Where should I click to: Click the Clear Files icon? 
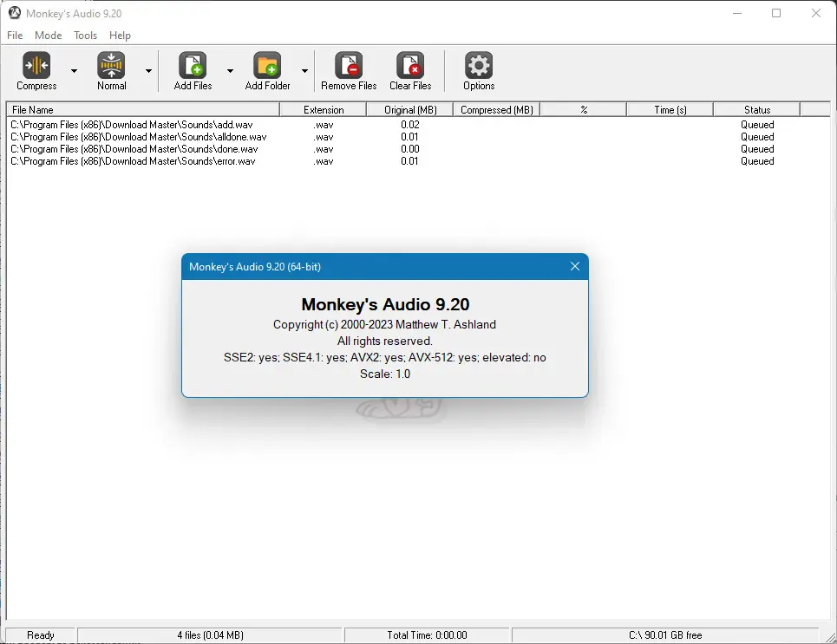(x=410, y=65)
